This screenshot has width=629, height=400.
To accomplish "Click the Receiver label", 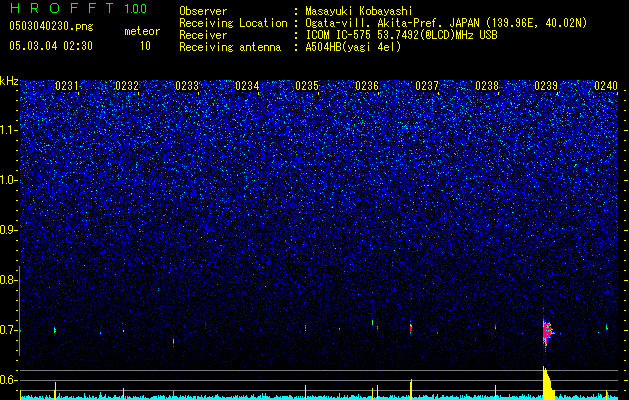I will pos(203,35).
